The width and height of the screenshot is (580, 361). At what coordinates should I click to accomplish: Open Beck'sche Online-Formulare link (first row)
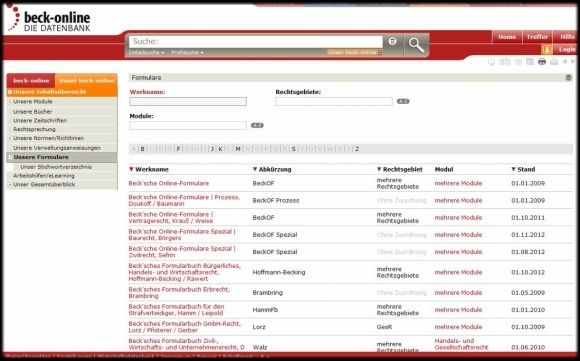coord(169,183)
